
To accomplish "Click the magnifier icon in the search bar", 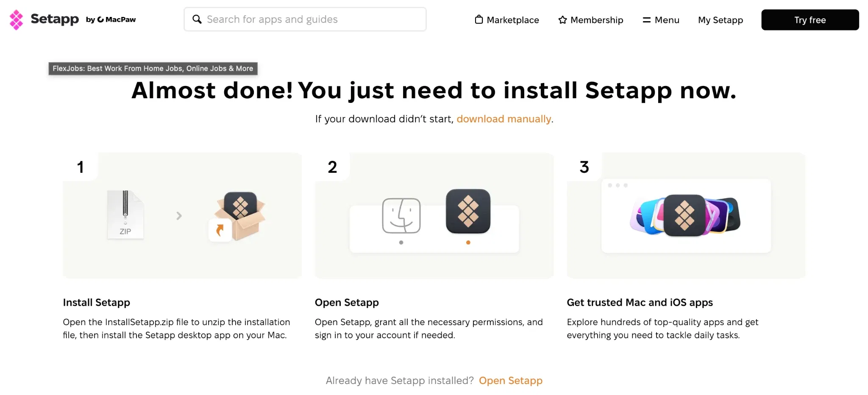I will coord(197,19).
